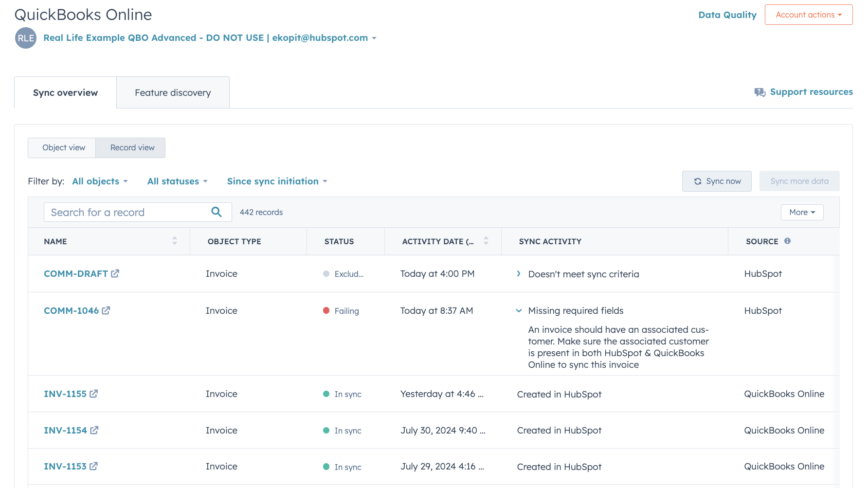Select the Sync overview tab
The image size is (868, 488).
[65, 92]
